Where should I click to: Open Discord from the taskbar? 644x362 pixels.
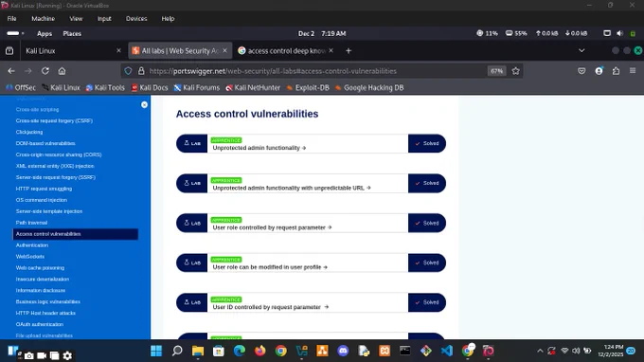point(343,351)
